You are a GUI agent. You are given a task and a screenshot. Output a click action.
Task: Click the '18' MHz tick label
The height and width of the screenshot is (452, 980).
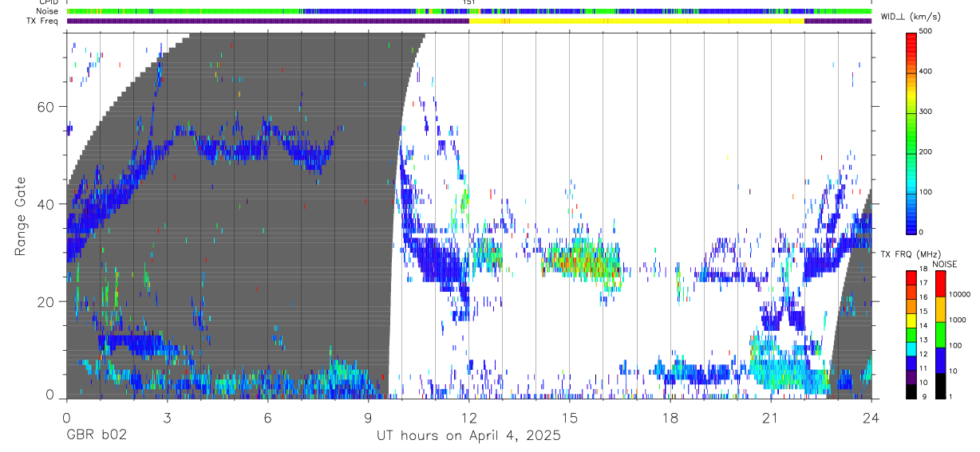924,269
